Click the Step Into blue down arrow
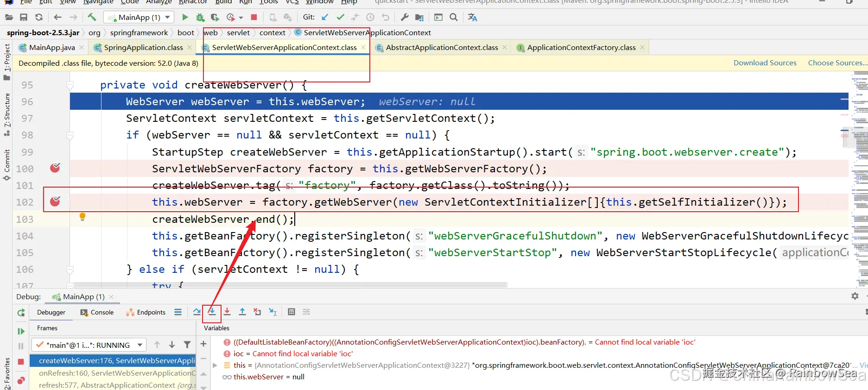 tap(212, 312)
